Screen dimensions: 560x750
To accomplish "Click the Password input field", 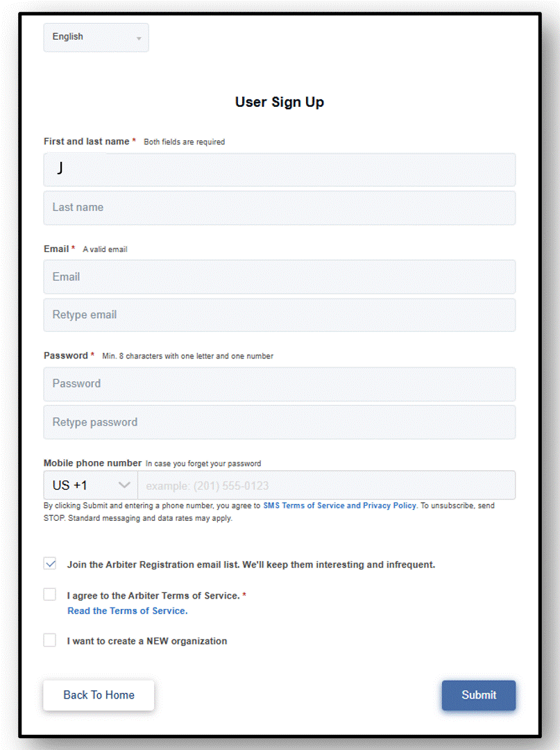I will pyautogui.click(x=280, y=384).
